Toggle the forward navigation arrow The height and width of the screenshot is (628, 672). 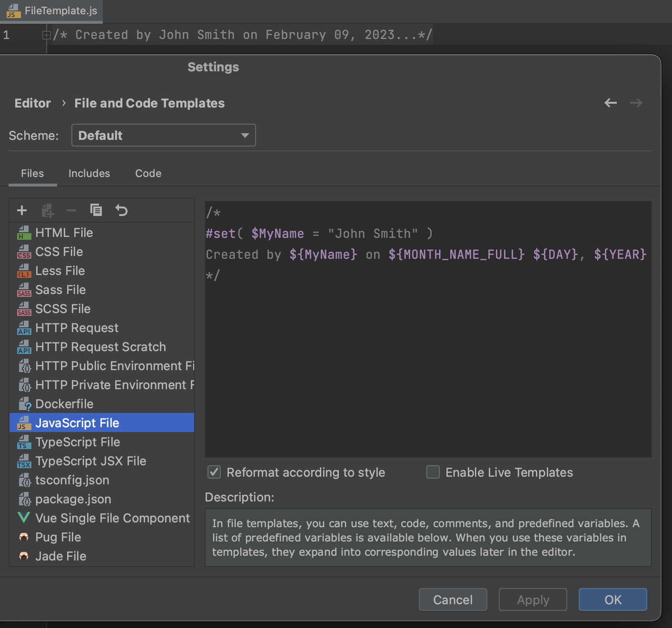pos(636,103)
